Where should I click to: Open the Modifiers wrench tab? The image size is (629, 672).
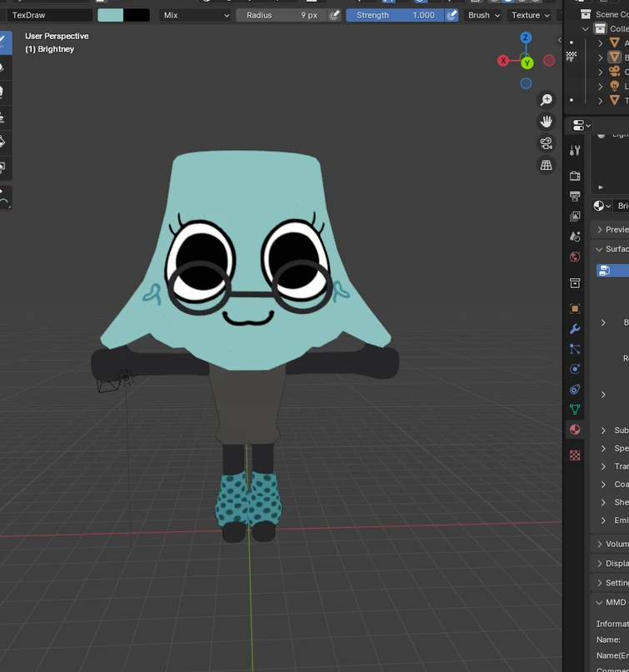point(575,329)
